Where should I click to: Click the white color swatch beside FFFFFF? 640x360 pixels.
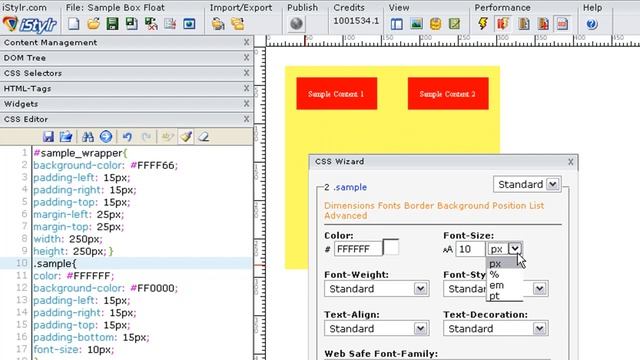pos(391,247)
